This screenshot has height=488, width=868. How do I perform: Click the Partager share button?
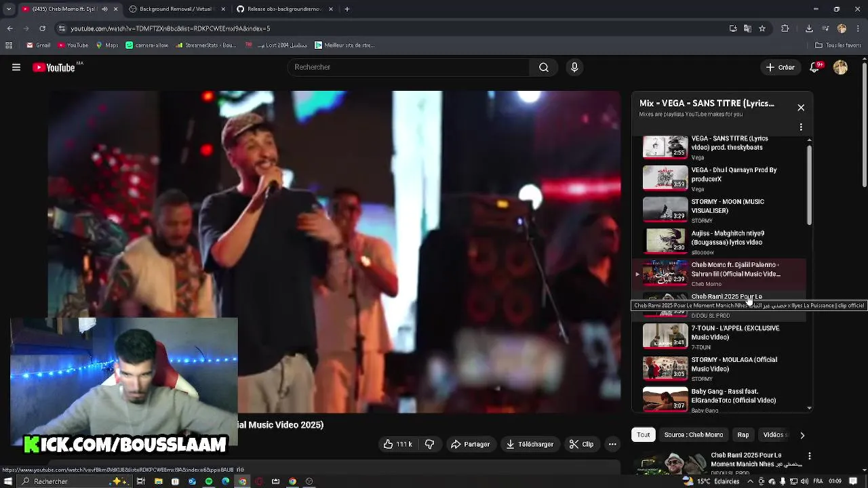(470, 444)
